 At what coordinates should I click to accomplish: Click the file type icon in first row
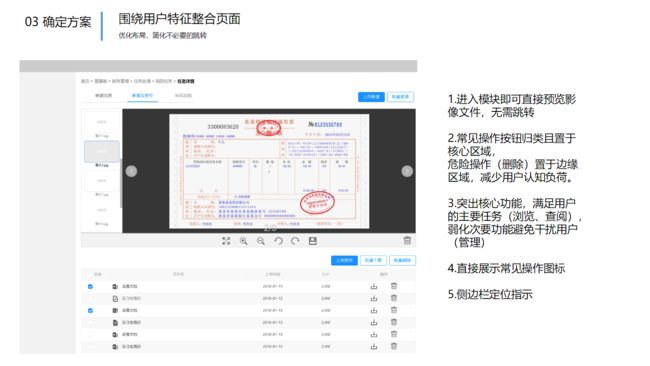pyautogui.click(x=115, y=286)
